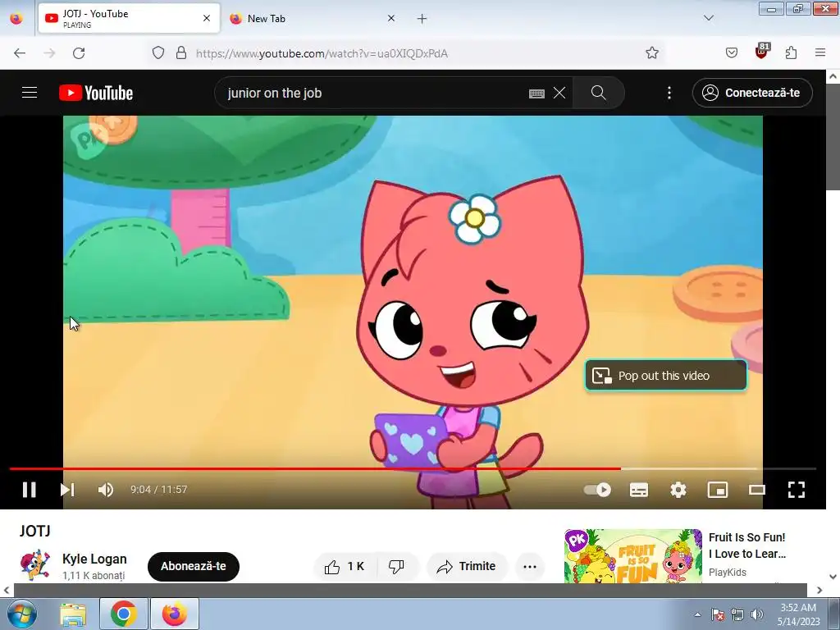Open the on-screen keyboard icon in search
840x630 pixels.
point(536,94)
